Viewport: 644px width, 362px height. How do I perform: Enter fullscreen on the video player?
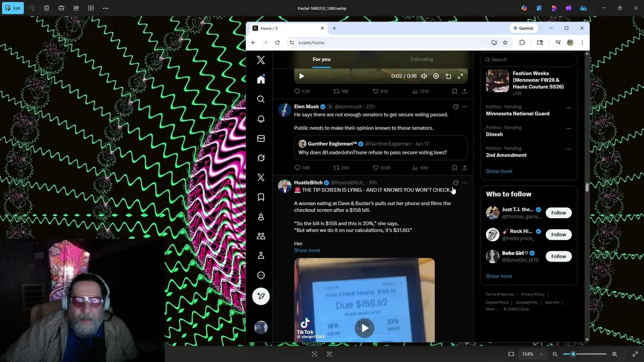460,76
